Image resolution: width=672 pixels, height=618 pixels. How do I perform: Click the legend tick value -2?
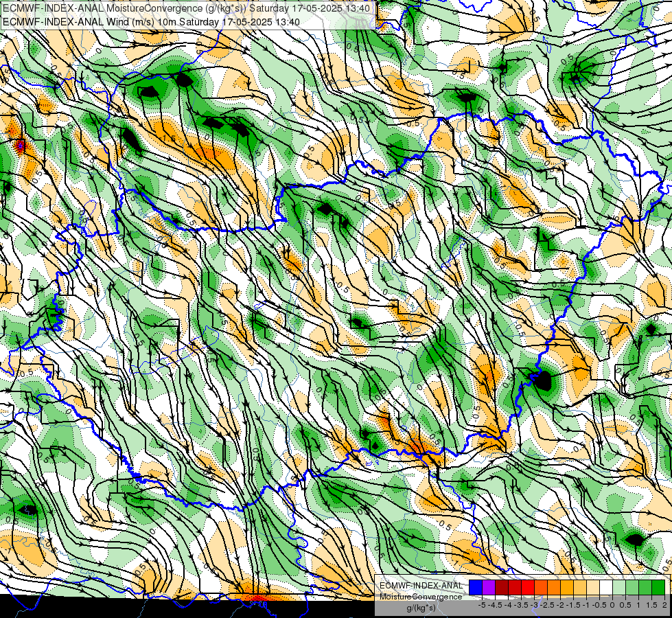click(x=560, y=605)
